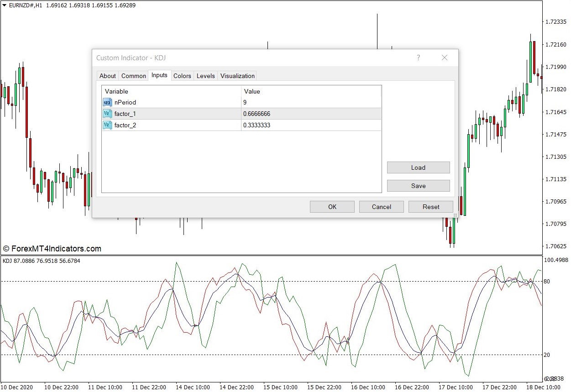Open the Colors tab

[x=182, y=76]
